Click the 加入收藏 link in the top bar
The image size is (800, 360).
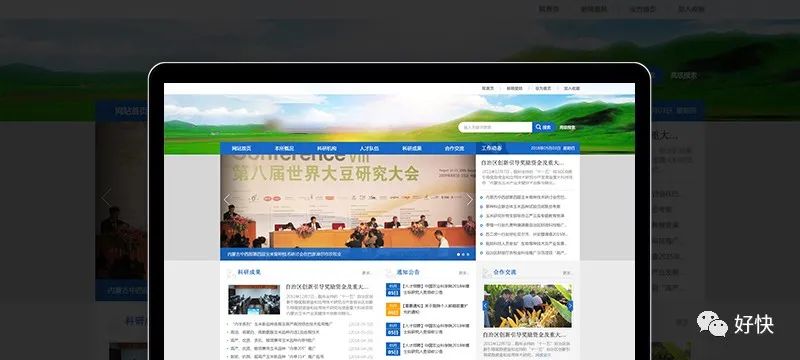coord(572,88)
